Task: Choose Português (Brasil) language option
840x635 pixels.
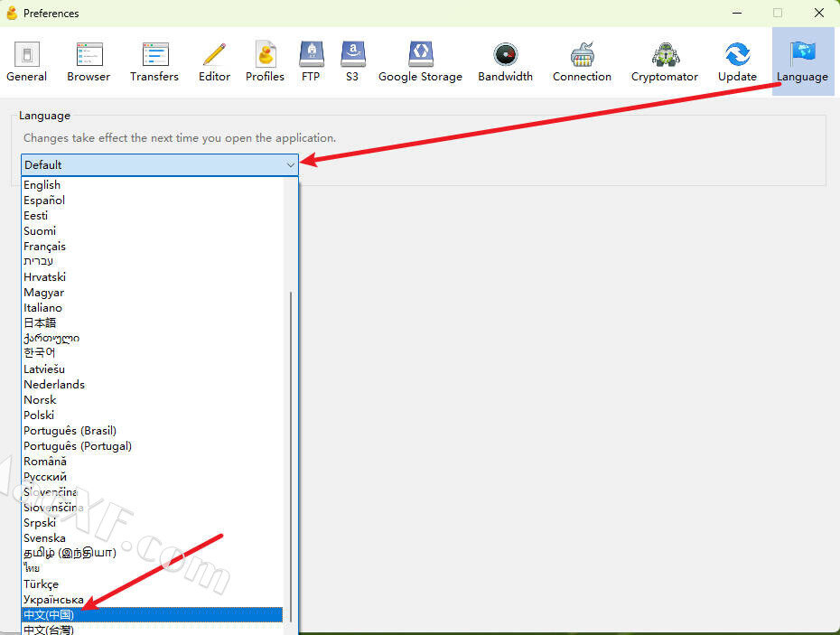Action: pyautogui.click(x=70, y=431)
